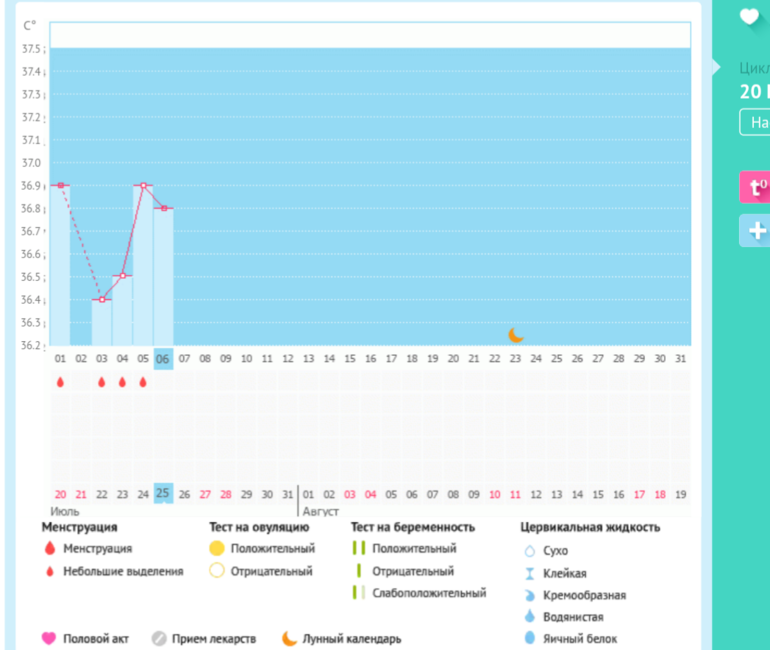Click the lunar calendar legend moon icon
This screenshot has height=650, width=770.
[x=289, y=638]
